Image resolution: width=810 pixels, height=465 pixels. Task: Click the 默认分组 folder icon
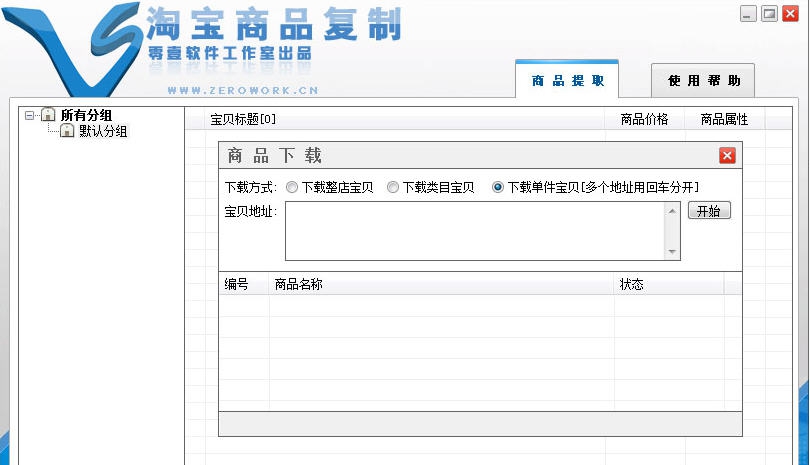click(67, 130)
